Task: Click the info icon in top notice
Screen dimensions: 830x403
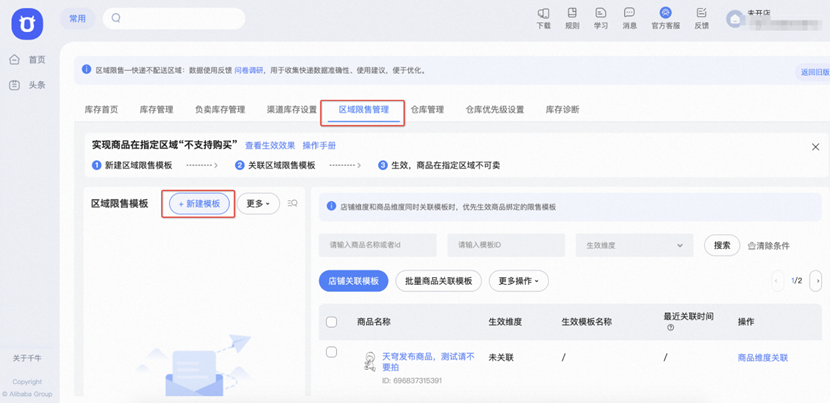Action: click(x=86, y=69)
